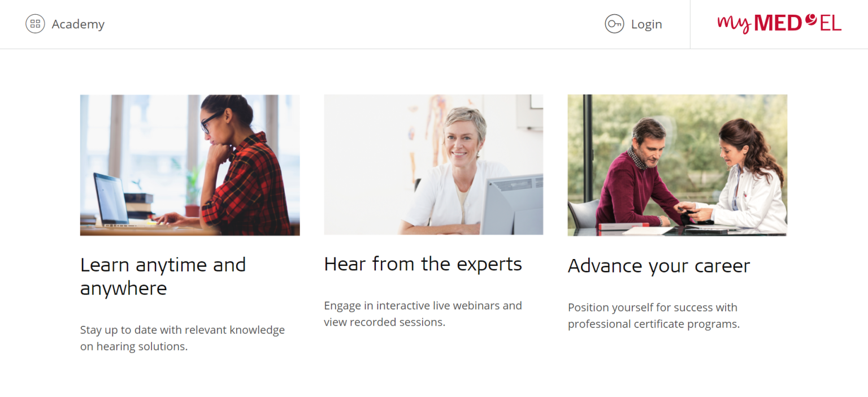868x397 pixels.
Task: Click the Academy label
Action: (78, 24)
